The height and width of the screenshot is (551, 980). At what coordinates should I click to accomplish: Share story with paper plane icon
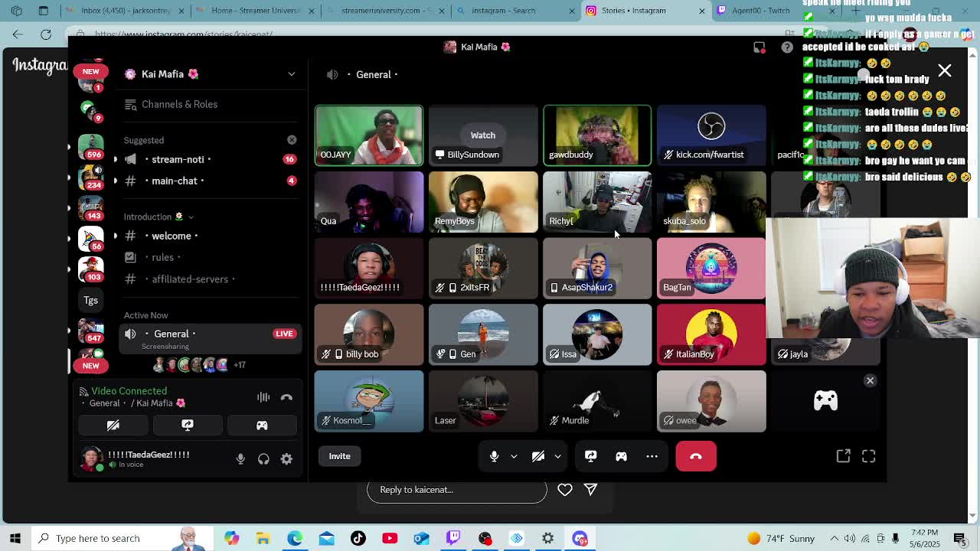(591, 490)
